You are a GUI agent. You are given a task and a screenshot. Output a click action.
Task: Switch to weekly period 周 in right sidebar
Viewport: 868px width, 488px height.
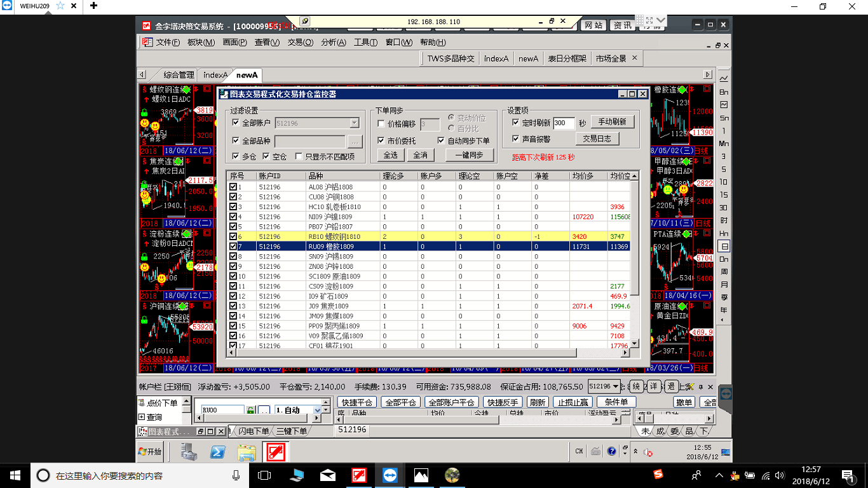coord(724,272)
